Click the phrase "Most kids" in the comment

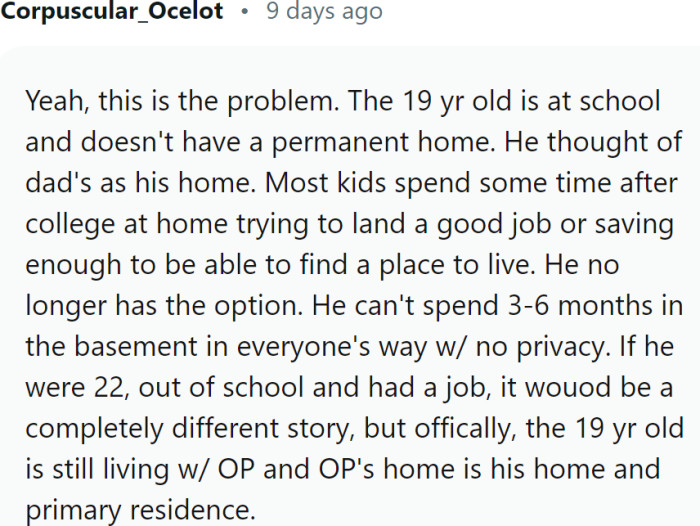[x=325, y=183]
